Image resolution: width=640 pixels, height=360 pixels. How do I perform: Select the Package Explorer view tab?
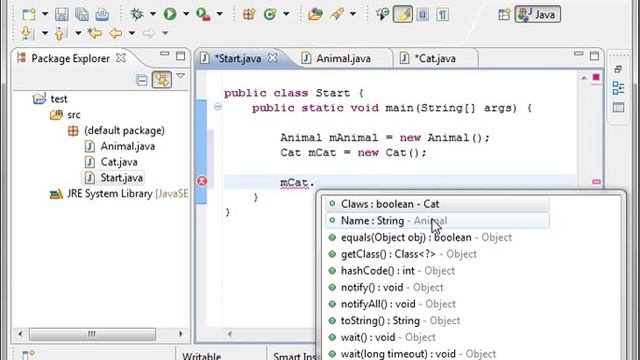[70, 58]
